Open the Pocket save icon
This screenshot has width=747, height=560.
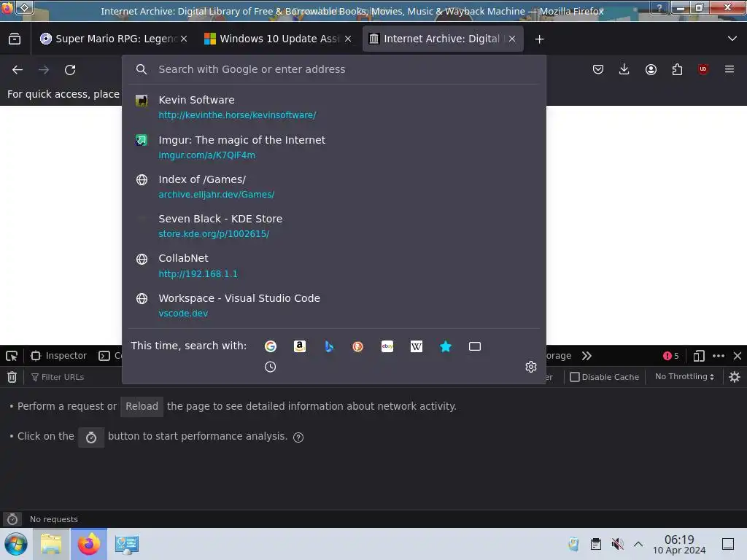click(x=598, y=69)
